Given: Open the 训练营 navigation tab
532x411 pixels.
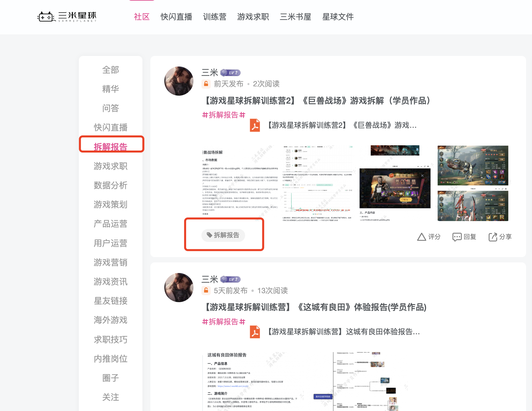Looking at the screenshot, I should [215, 17].
